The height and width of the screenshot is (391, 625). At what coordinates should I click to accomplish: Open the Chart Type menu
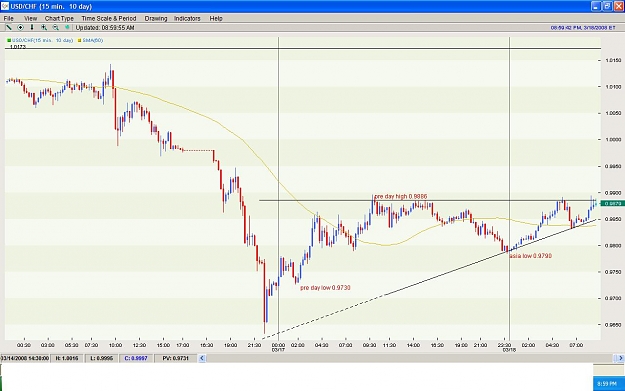click(x=59, y=18)
